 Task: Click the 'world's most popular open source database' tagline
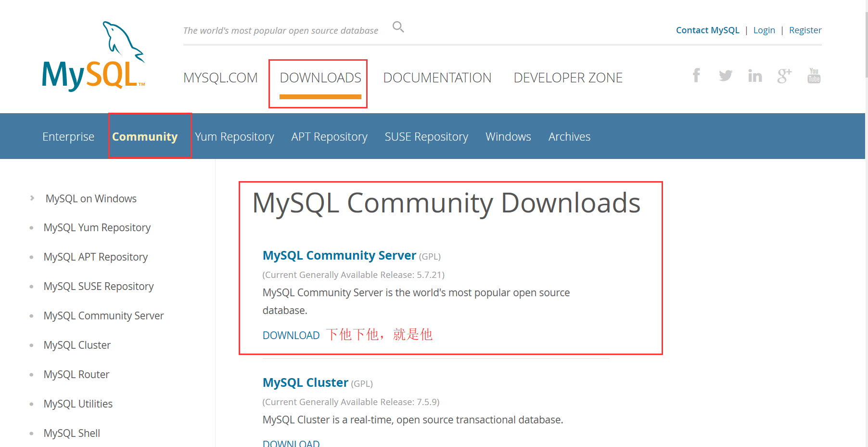point(281,31)
